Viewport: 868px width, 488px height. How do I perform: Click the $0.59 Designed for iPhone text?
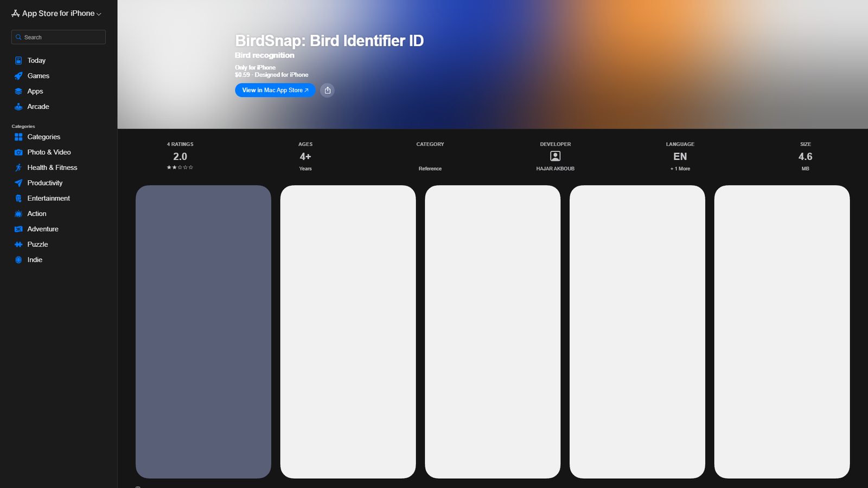pyautogui.click(x=272, y=75)
